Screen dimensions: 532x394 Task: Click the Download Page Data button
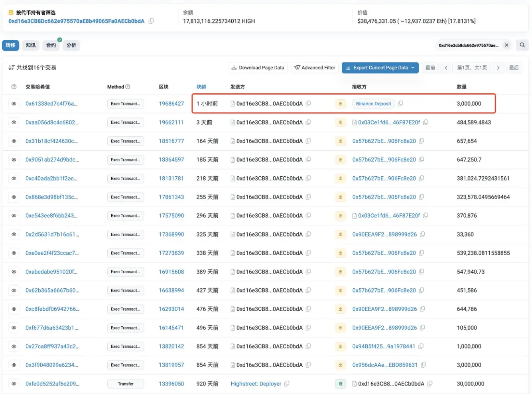[x=258, y=68]
